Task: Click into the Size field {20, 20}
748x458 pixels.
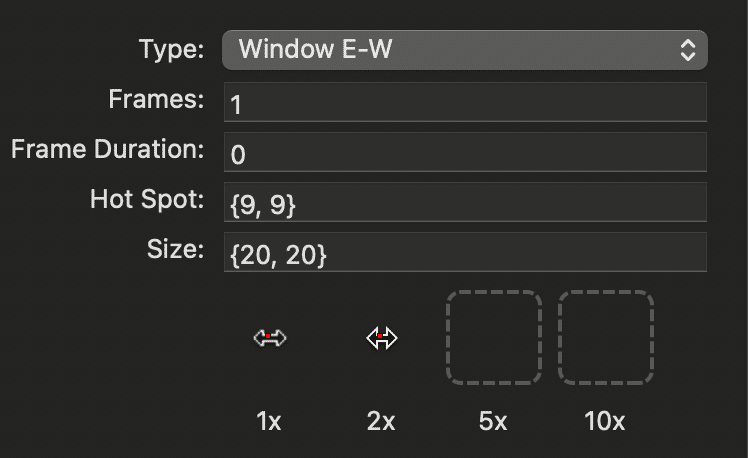Action: (x=465, y=252)
